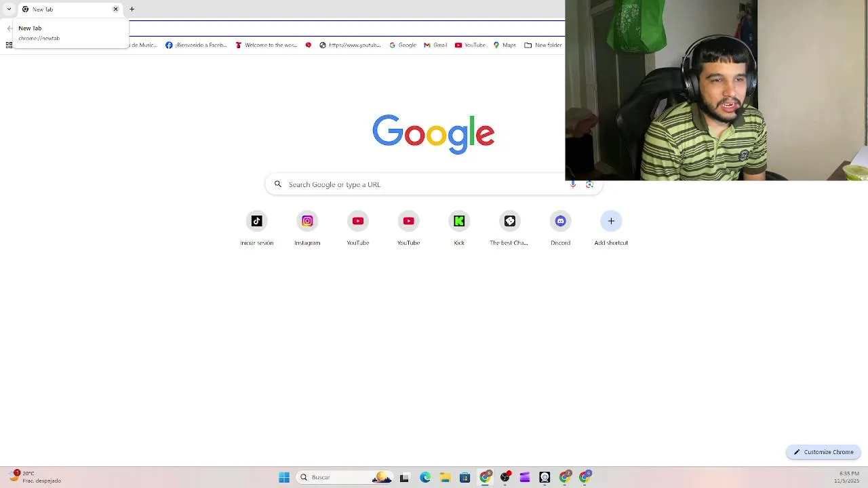
Task: Open the Windows Start menu
Action: click(x=284, y=477)
